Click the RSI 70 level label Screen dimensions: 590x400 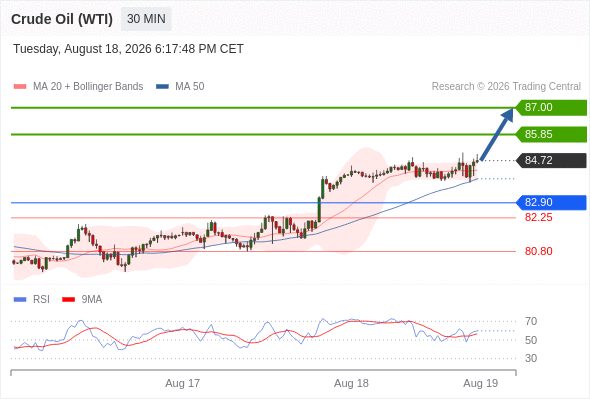(x=531, y=321)
